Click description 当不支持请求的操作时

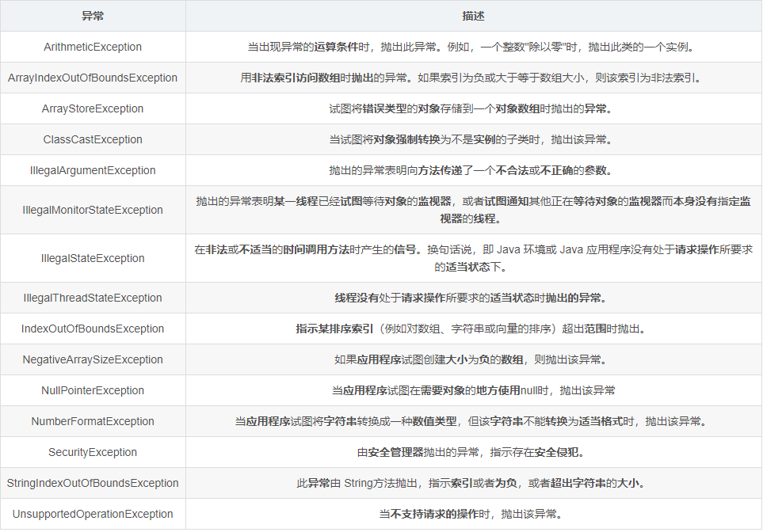[473, 514]
